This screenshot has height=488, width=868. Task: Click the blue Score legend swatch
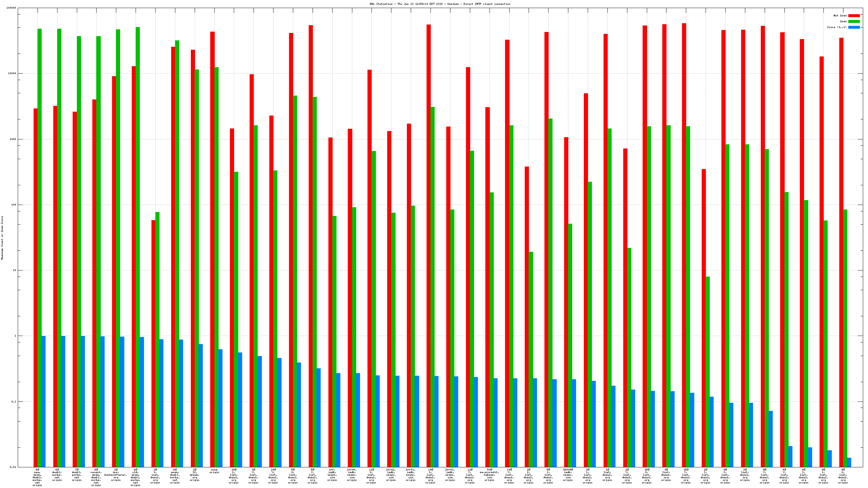tap(854, 27)
